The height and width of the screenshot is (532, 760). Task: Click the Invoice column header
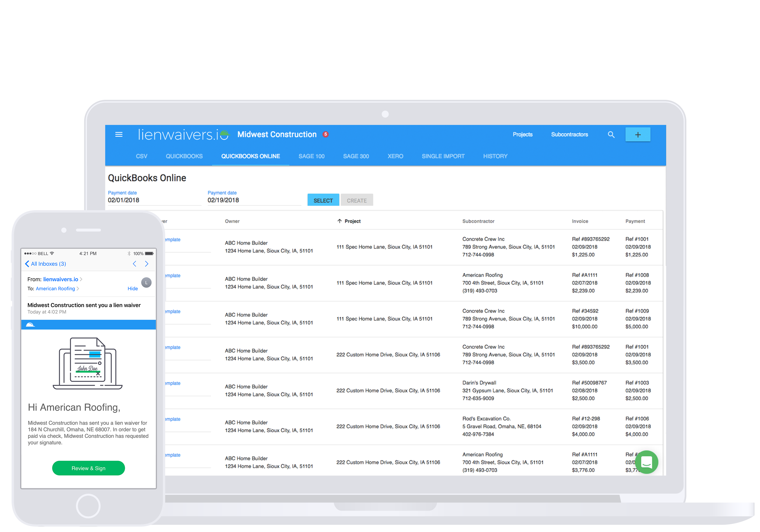click(x=580, y=221)
